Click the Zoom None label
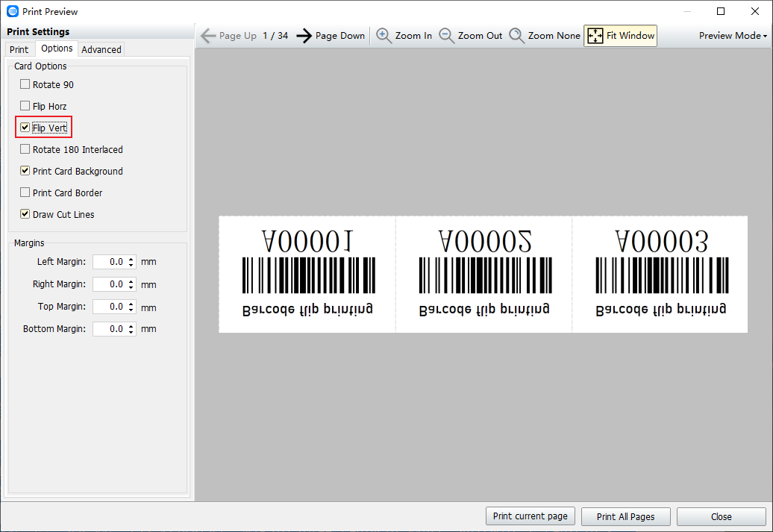The width and height of the screenshot is (773, 532). (x=554, y=36)
